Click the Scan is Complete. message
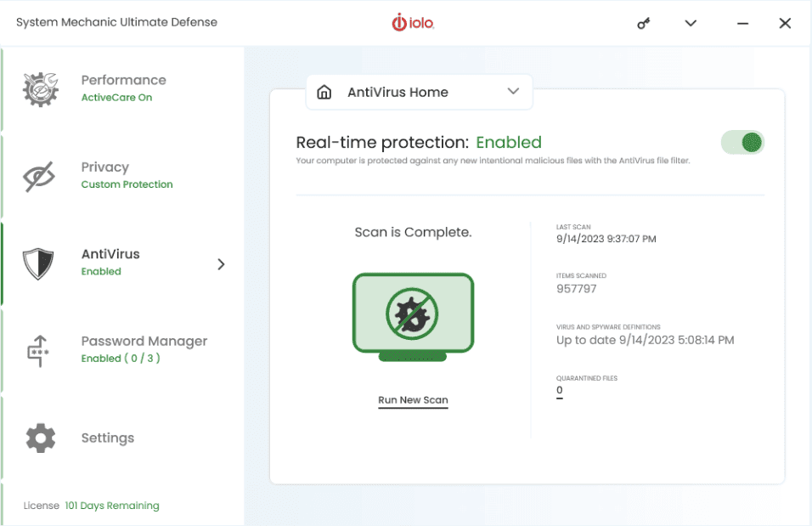Viewport: 812px width, 526px height. point(414,232)
